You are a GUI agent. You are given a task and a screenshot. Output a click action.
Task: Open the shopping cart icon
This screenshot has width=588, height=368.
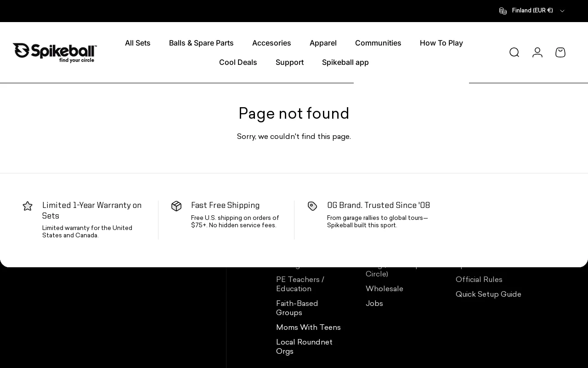tap(560, 52)
